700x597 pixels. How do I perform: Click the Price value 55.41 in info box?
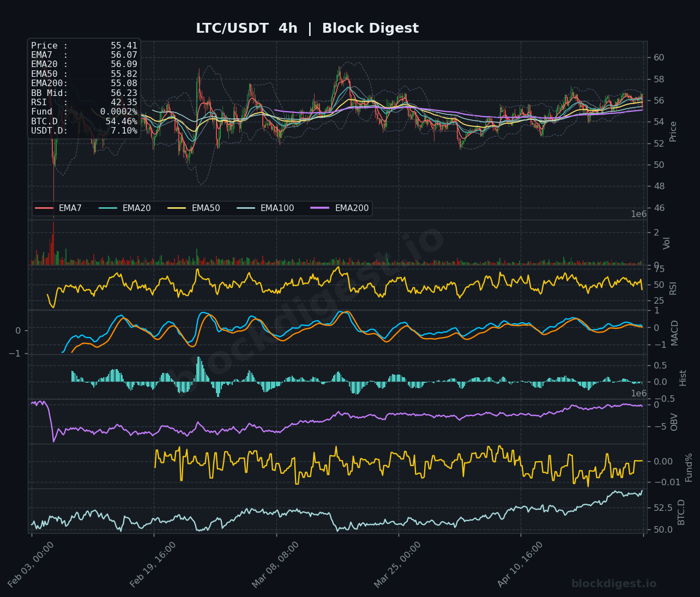coord(124,46)
